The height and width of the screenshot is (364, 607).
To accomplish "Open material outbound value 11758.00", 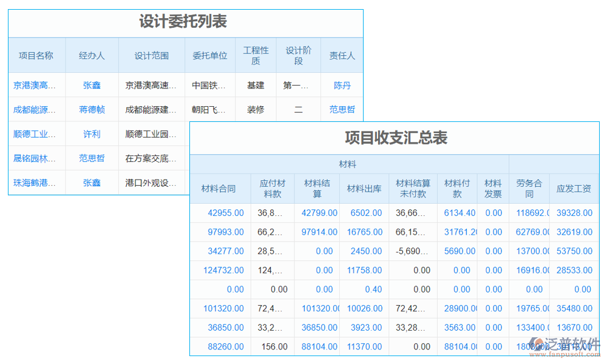I will click(364, 270).
